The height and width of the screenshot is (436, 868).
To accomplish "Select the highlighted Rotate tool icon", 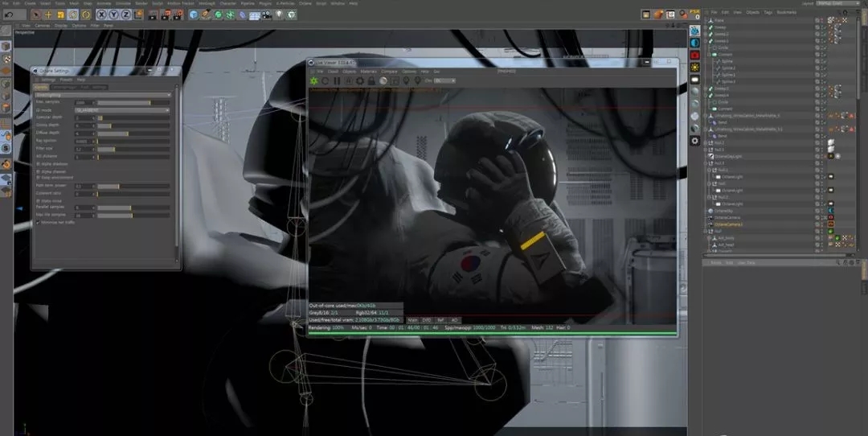I will [x=73, y=15].
